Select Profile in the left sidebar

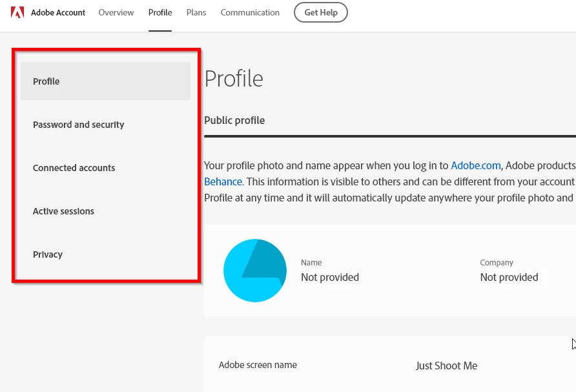click(x=105, y=81)
